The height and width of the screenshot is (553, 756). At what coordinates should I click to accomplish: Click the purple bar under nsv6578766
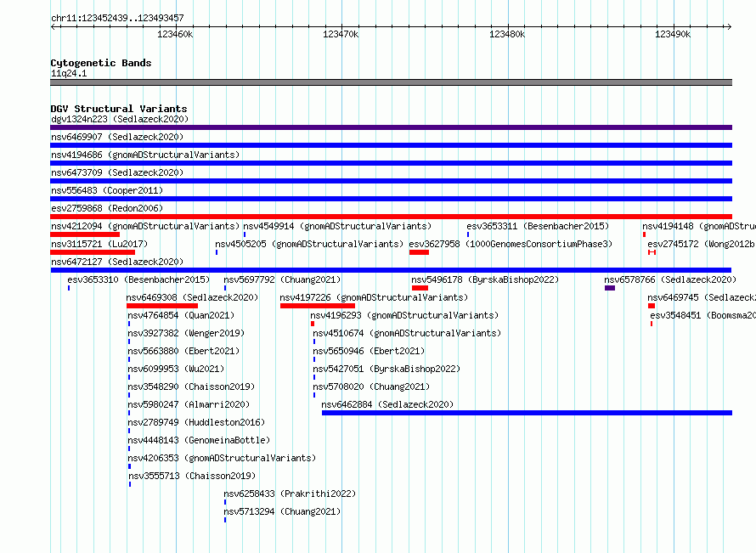pyautogui.click(x=610, y=288)
